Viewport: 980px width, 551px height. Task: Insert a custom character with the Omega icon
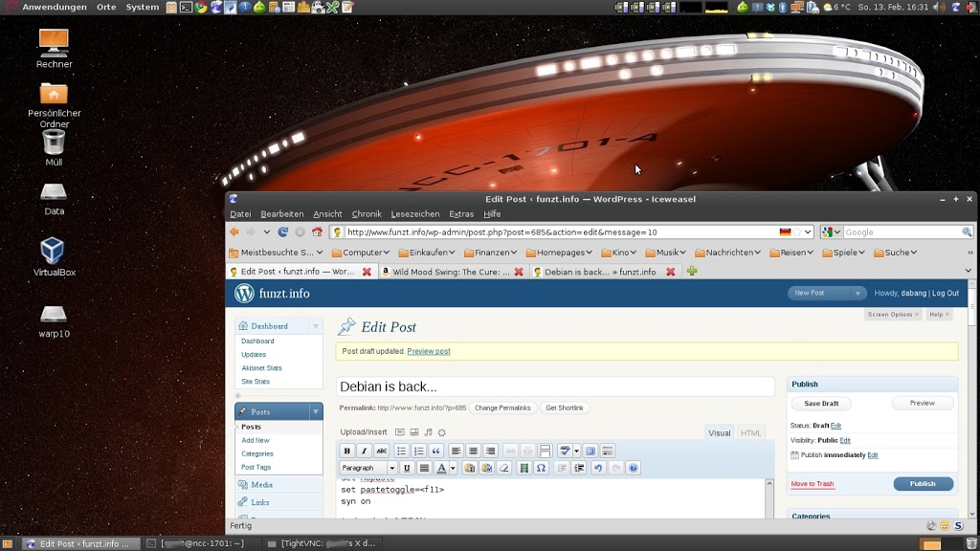click(x=542, y=468)
